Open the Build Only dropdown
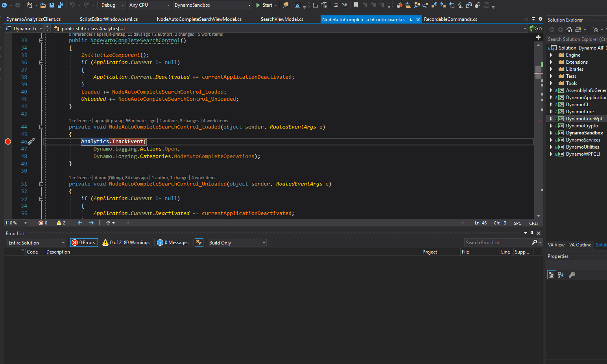This screenshot has width=607, height=364. point(237,243)
